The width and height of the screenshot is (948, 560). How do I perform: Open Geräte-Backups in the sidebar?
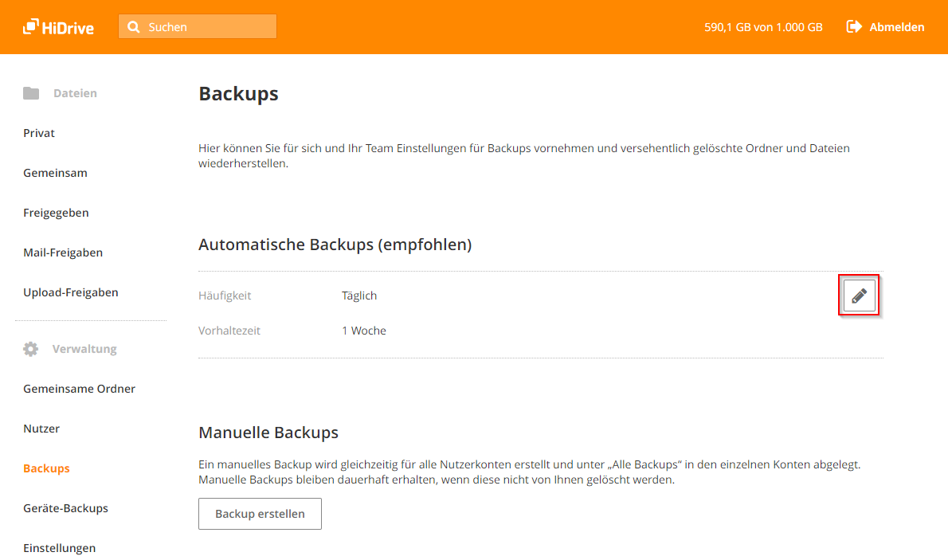[65, 508]
